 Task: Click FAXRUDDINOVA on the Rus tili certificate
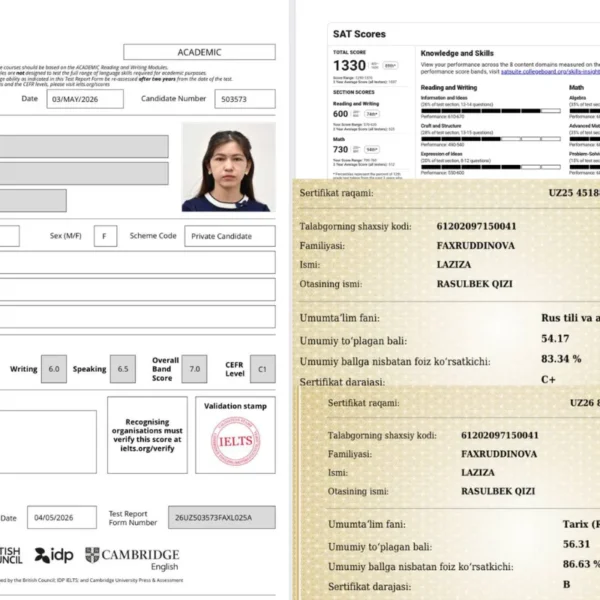tap(476, 246)
